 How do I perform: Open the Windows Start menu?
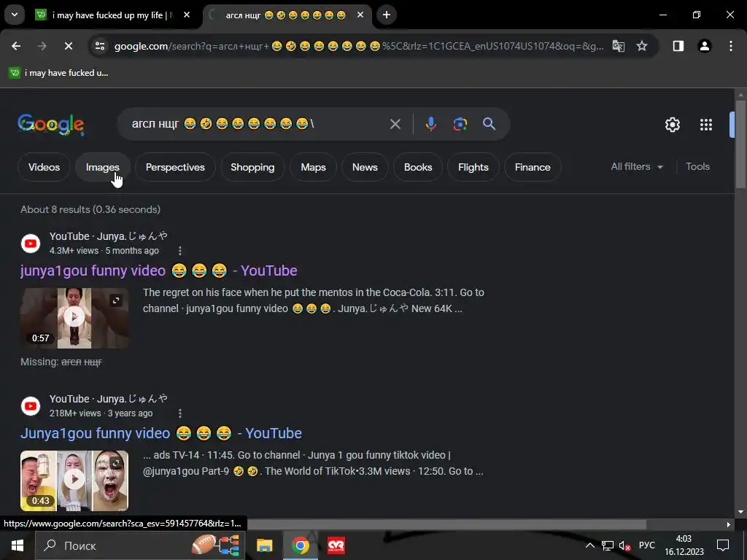click(x=18, y=545)
